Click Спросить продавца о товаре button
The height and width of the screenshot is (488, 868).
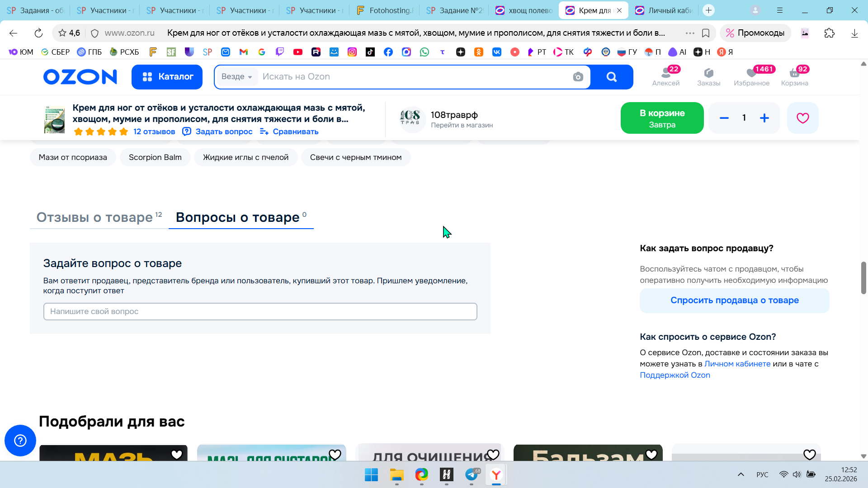(734, 300)
